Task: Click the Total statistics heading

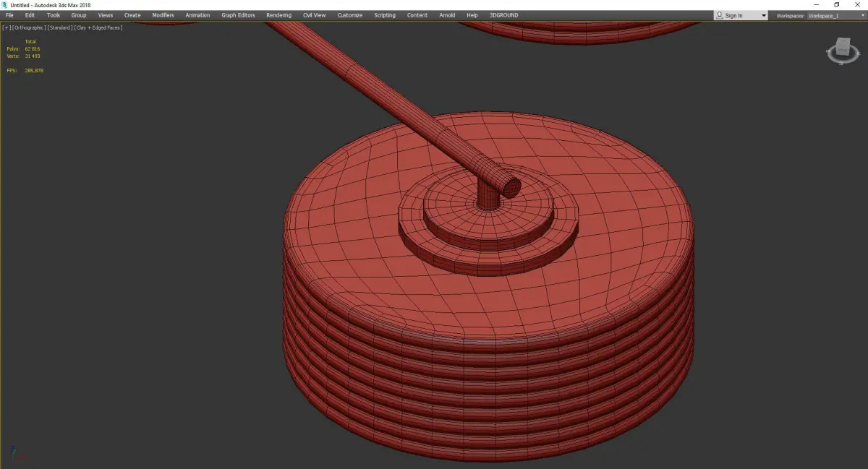Action: [30, 42]
